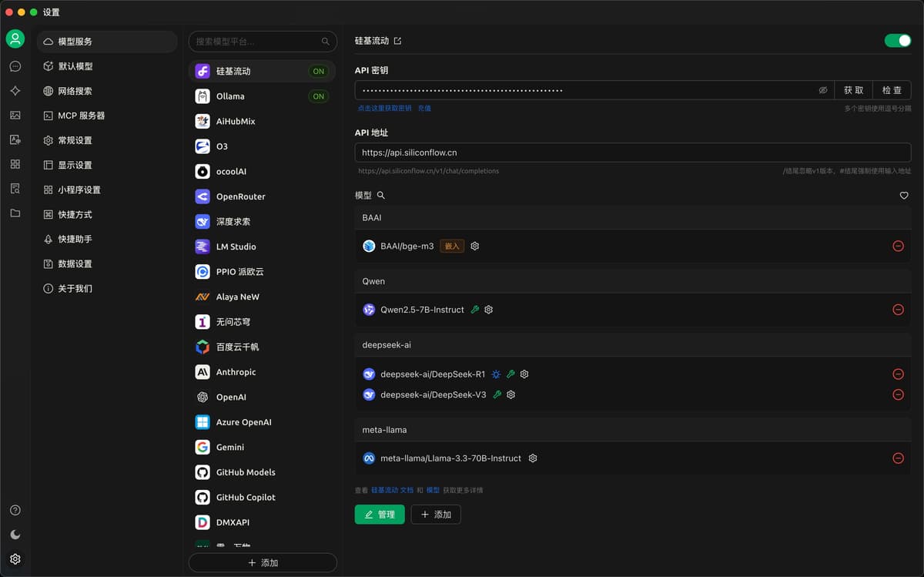Open settings gear for Llama-3.3-70B-Instruct

[x=533, y=458]
